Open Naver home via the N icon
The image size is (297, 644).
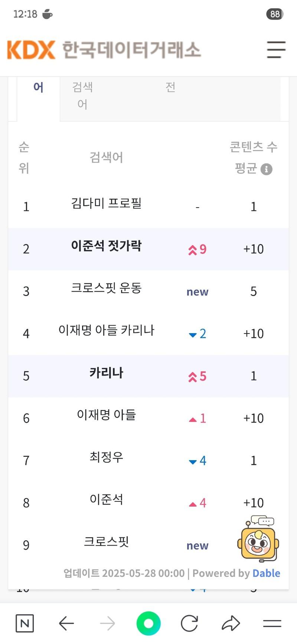tap(25, 623)
